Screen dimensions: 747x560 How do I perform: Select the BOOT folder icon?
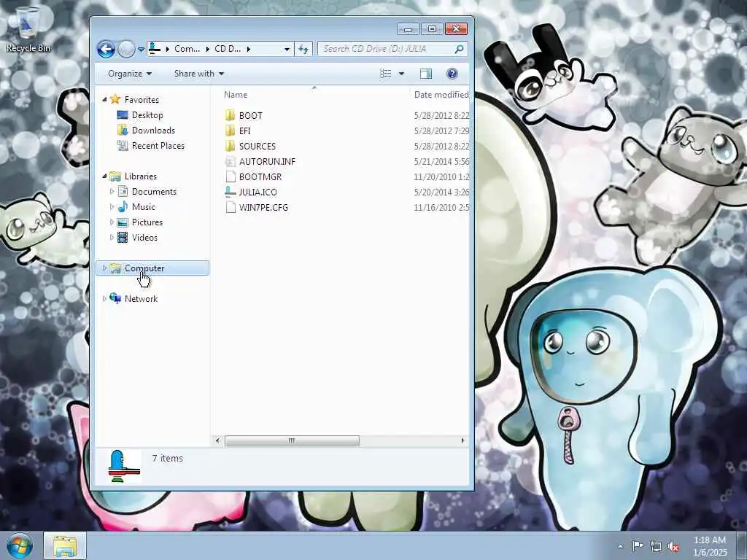pos(230,115)
